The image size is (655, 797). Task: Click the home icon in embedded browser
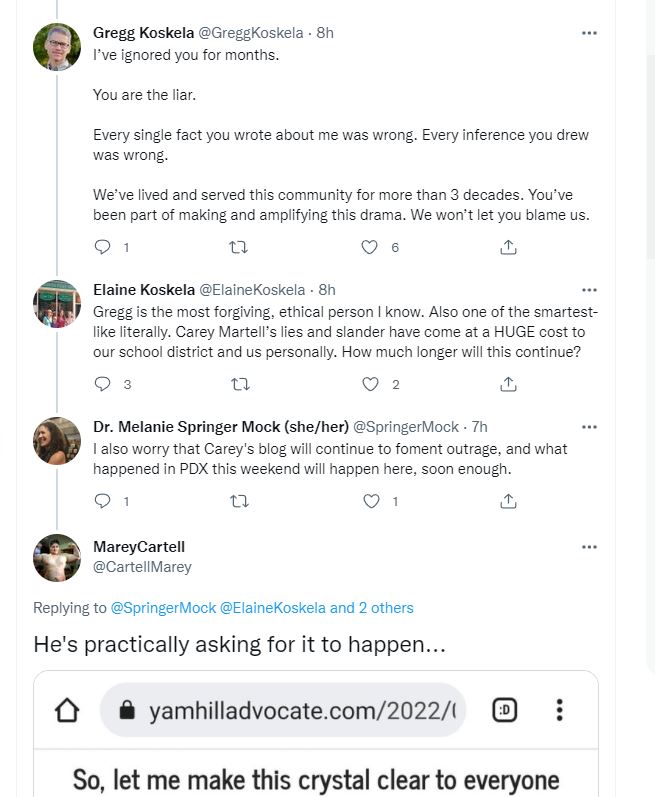66,711
